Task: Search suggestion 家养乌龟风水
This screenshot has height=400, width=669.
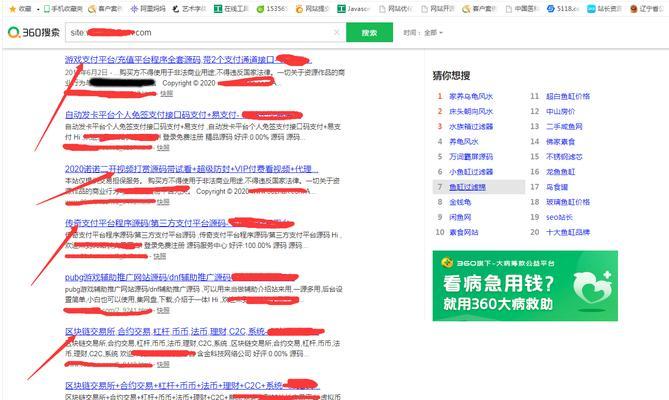Action: coord(471,96)
